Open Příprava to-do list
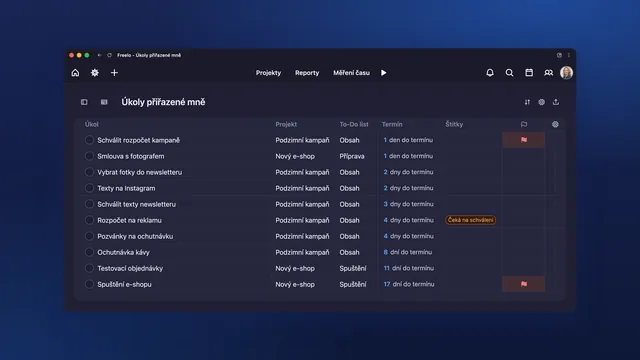640x360 pixels. click(352, 156)
